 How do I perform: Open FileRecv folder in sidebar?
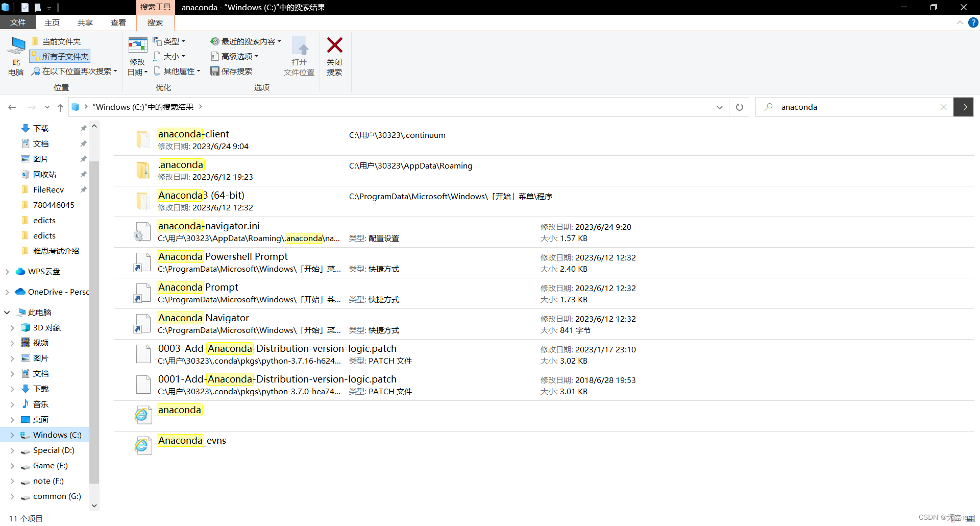point(48,189)
